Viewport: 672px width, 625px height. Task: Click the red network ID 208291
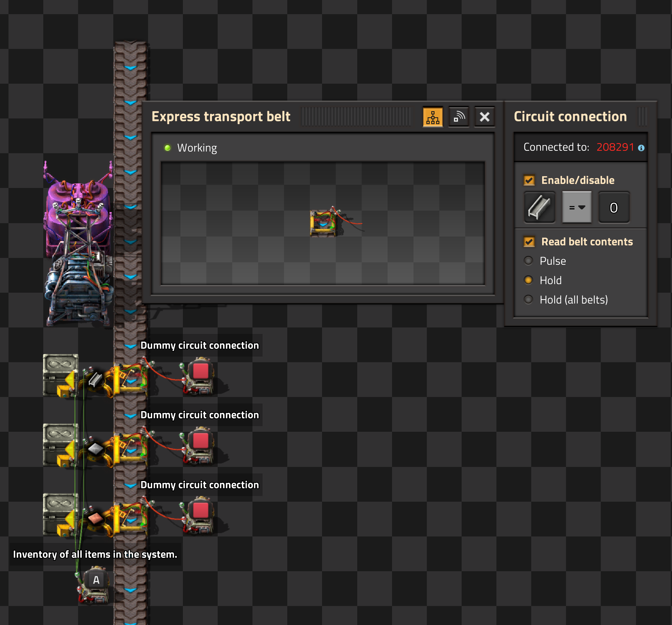click(x=615, y=147)
